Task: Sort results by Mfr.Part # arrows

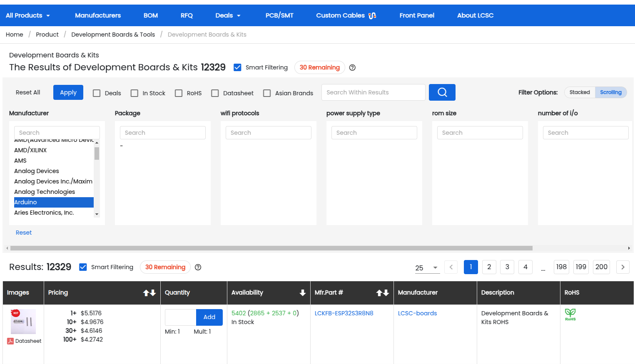Action: [x=383, y=293]
